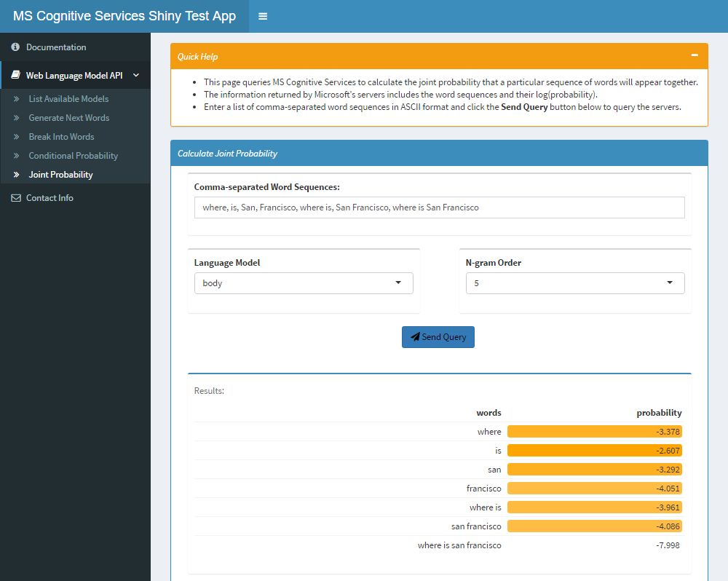Viewport: 728px width, 581px height.
Task: Click the Calculate Joint Probability panel title
Action: pos(227,154)
